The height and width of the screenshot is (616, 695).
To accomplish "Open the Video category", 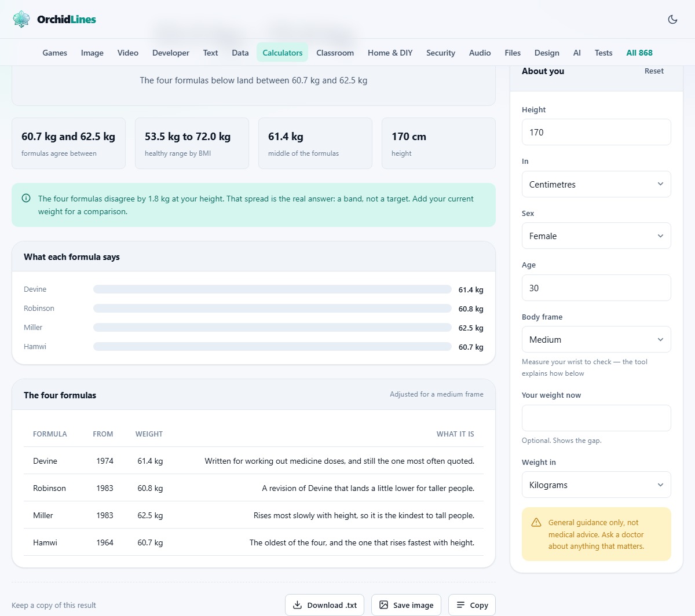I will click(128, 53).
